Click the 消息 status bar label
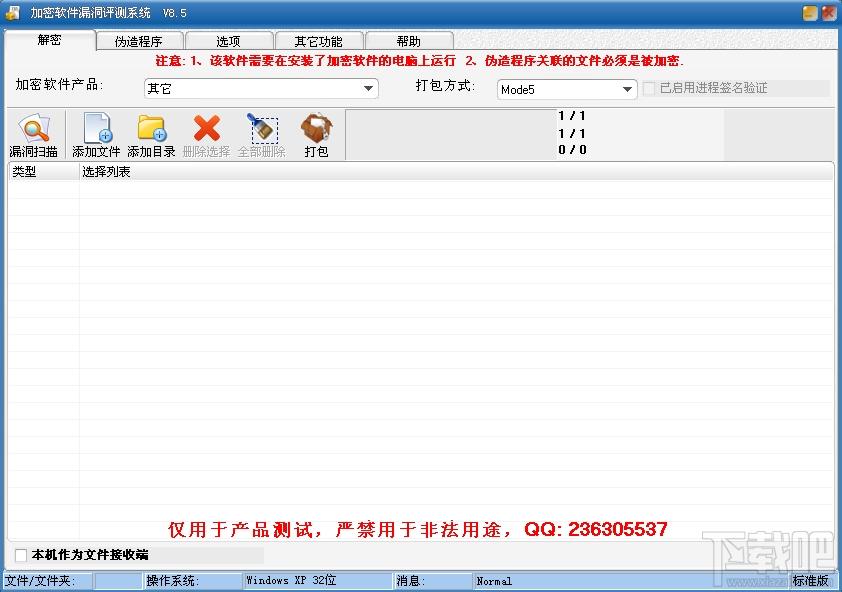The image size is (842, 592). pyautogui.click(x=411, y=581)
